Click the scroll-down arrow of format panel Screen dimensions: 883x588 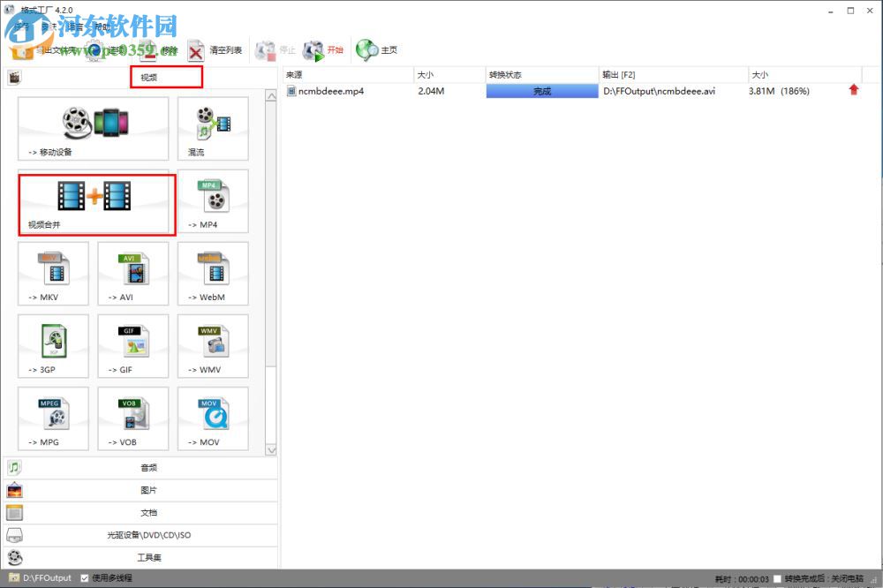tap(271, 450)
